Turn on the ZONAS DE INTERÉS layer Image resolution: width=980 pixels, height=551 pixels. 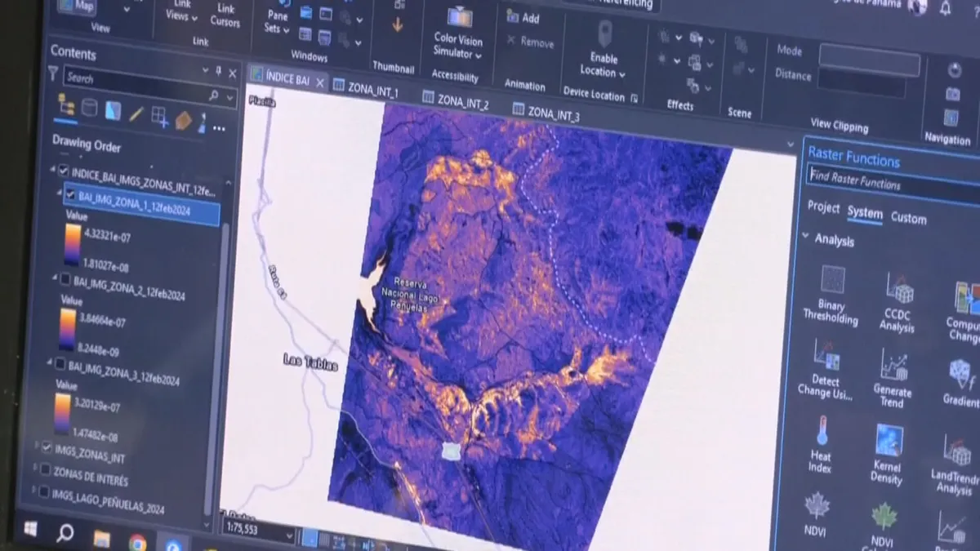tap(44, 469)
